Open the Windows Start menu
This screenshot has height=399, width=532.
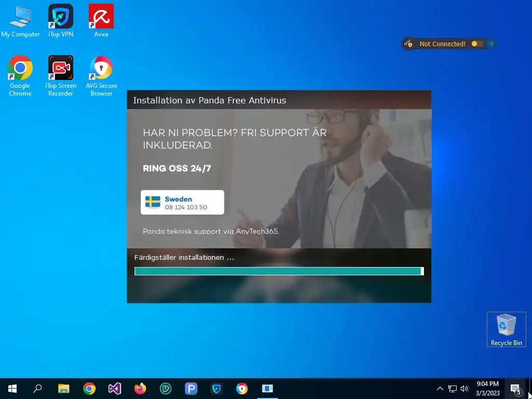(x=12, y=389)
